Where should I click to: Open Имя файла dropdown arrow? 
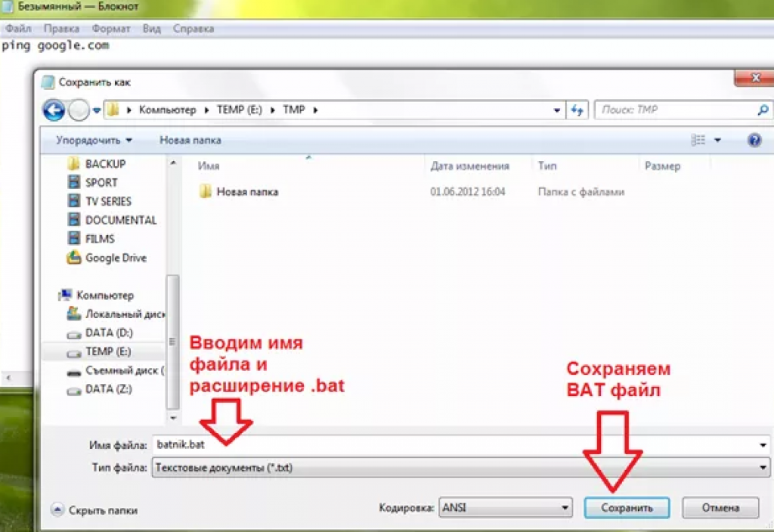coord(763,445)
